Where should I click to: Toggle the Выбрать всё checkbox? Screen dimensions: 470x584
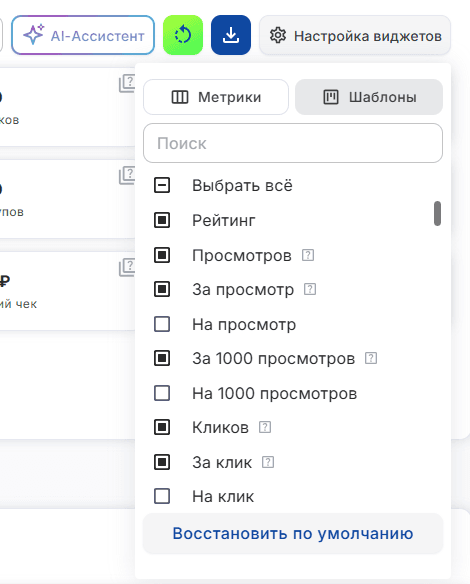pyautogui.click(x=162, y=185)
